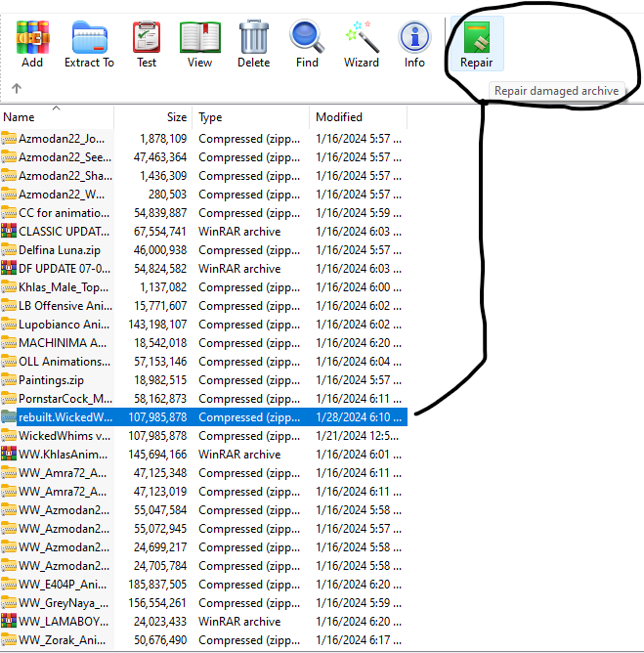Select the WW_E404P_Ani... file
This screenshot has height=653, width=644.
[203, 585]
